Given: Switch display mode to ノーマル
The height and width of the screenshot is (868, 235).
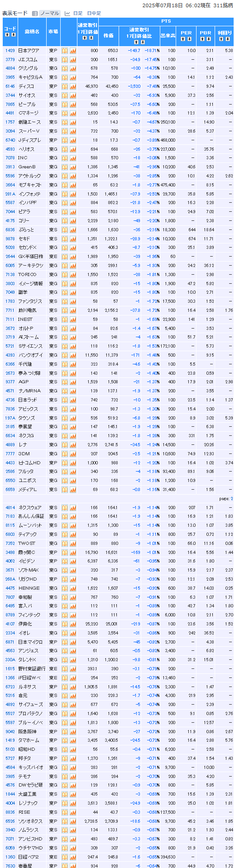Looking at the screenshot, I should [x=49, y=14].
